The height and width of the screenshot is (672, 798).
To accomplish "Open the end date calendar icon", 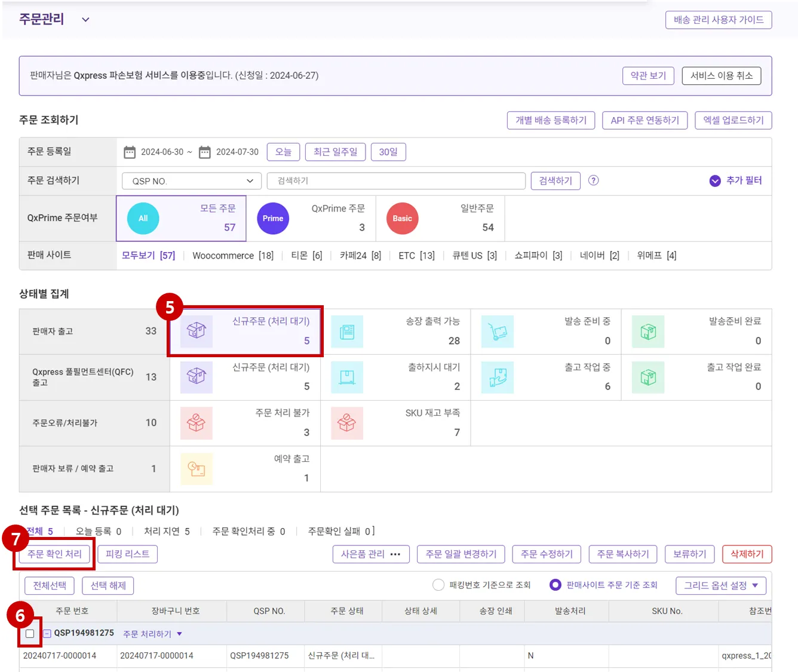I will pos(205,152).
